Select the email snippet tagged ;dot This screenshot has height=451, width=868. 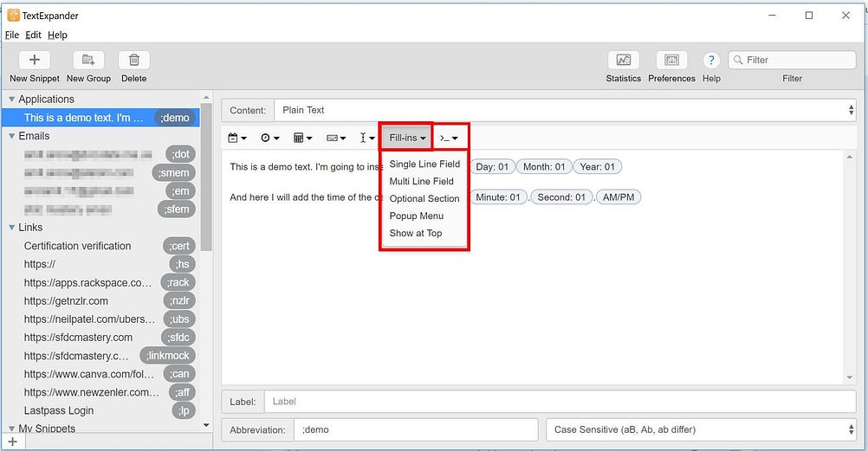pyautogui.click(x=100, y=154)
